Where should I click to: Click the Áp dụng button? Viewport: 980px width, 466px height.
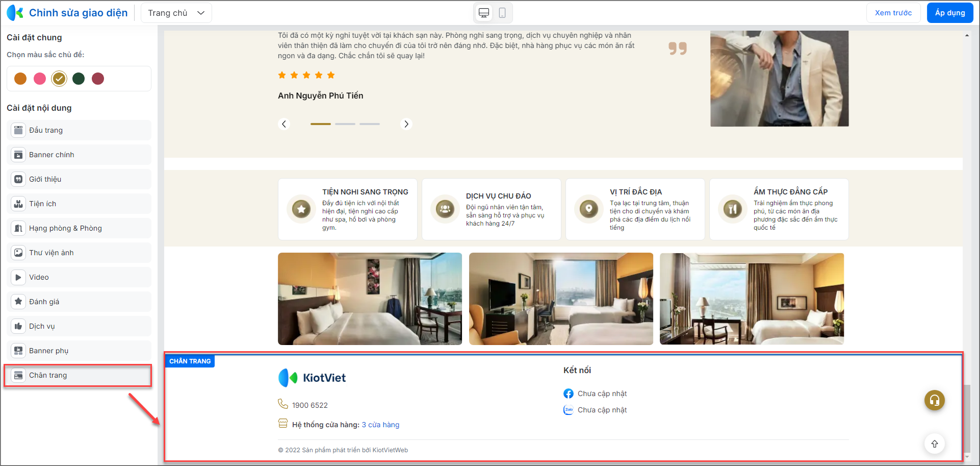(x=950, y=13)
